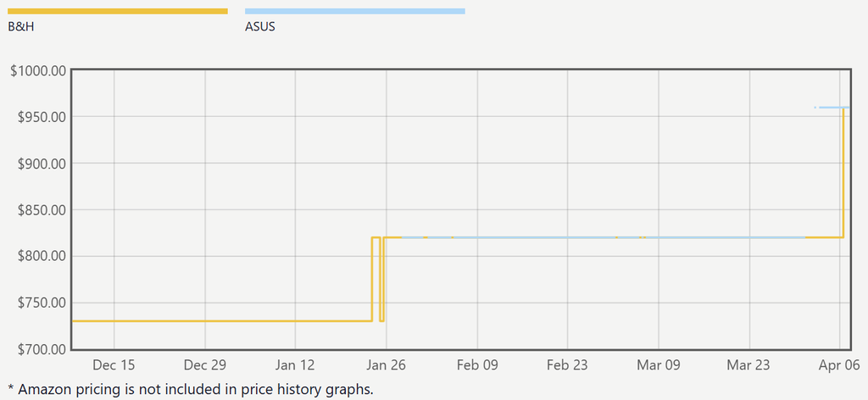Click the B&H legend label
Image resolution: width=868 pixels, height=400 pixels.
pyautogui.click(x=20, y=26)
